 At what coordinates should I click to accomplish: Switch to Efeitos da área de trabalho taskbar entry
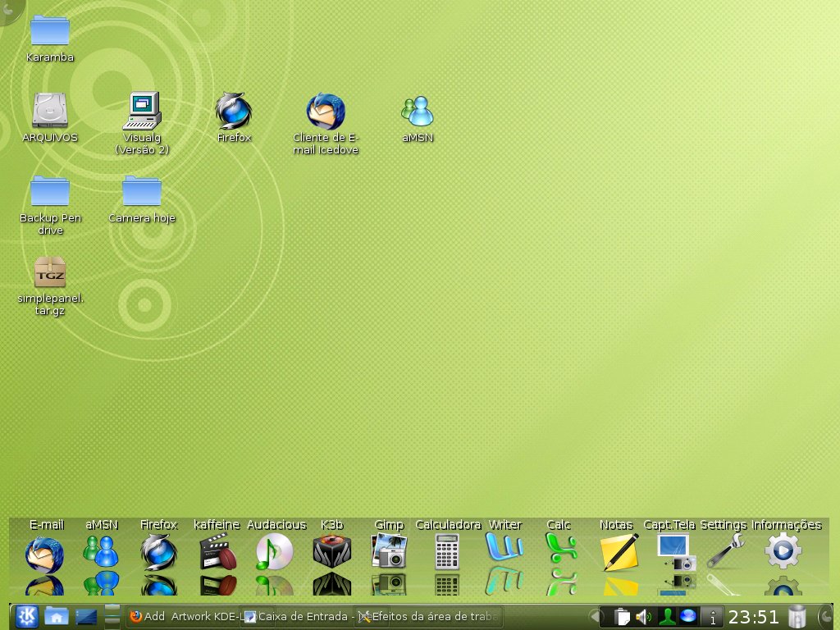click(428, 617)
